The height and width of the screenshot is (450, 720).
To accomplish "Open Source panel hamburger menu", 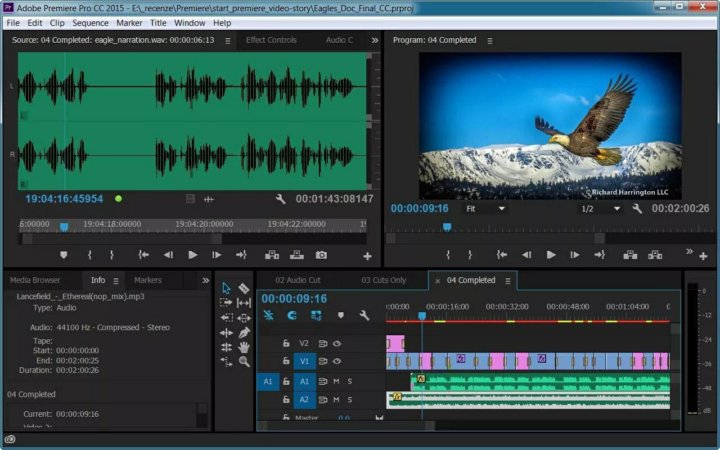I will (x=228, y=41).
